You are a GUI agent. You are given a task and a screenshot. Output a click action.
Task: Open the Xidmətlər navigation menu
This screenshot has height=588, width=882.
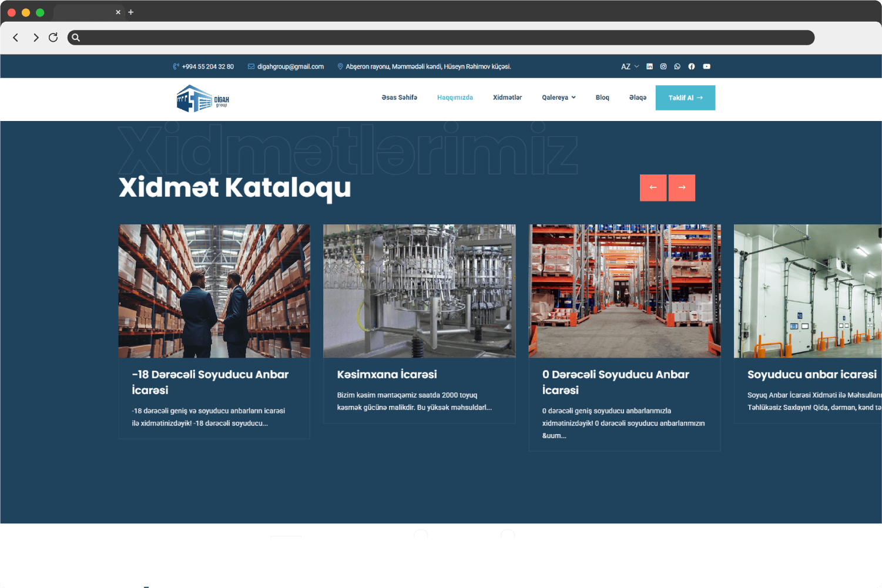coord(507,98)
